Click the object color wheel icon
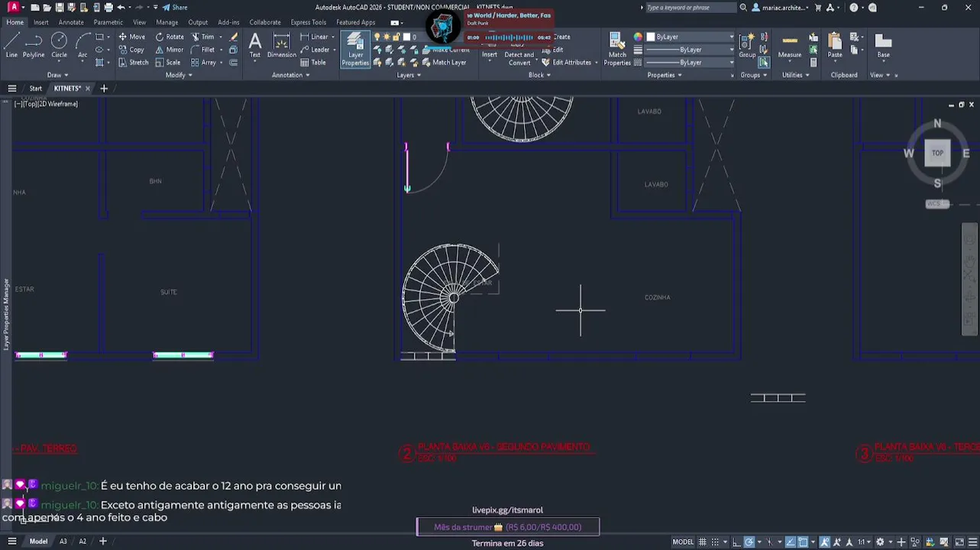Image resolution: width=980 pixels, height=550 pixels. [638, 37]
